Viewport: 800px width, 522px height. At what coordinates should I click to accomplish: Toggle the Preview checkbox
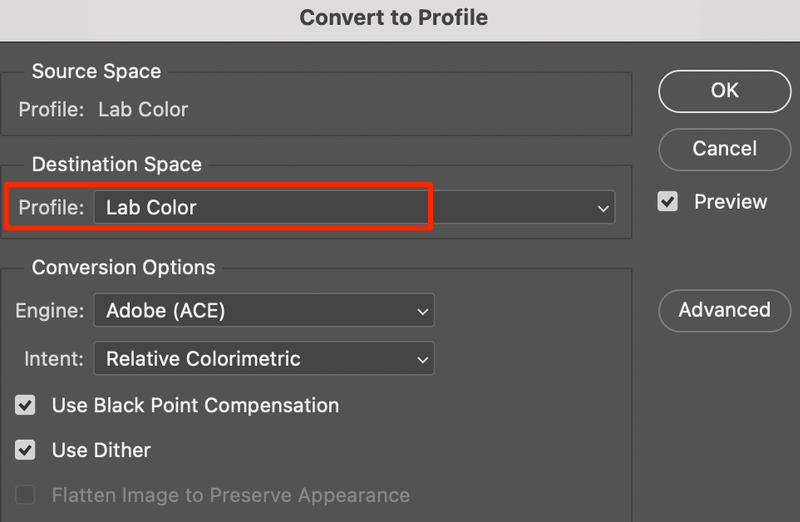[668, 202]
